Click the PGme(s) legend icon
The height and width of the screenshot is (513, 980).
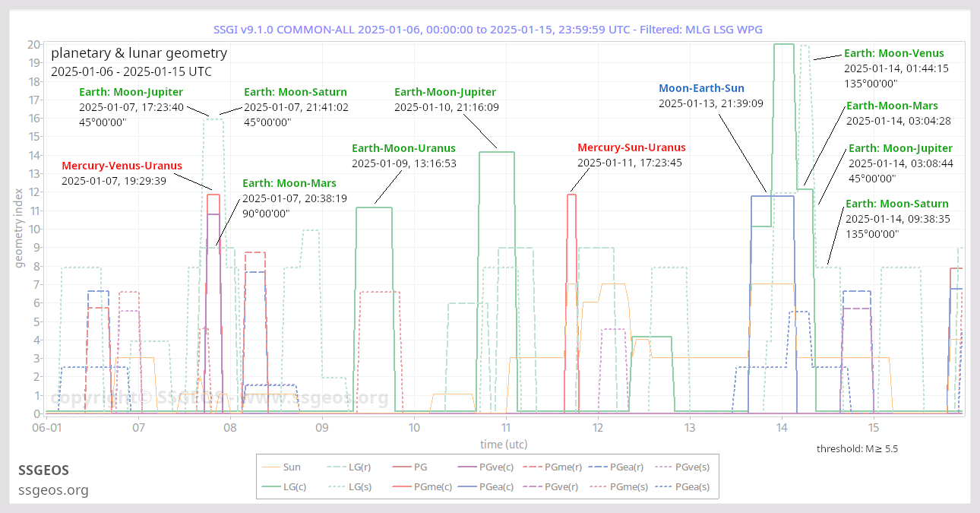pyautogui.click(x=599, y=487)
